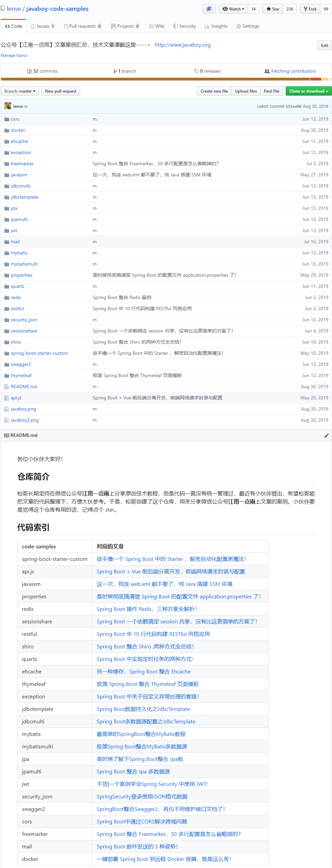Viewport: 332px width, 868px height.
Task: Star the repository
Action: point(273,9)
